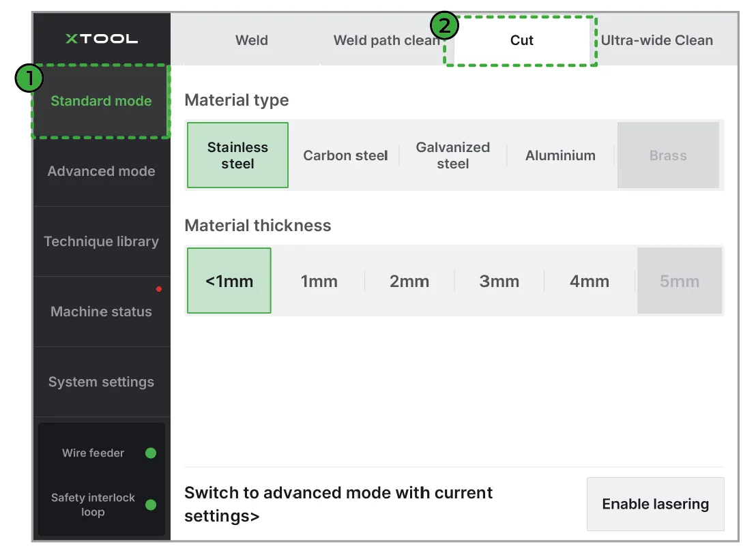Open the Ultra-wide Clean tab

click(656, 40)
